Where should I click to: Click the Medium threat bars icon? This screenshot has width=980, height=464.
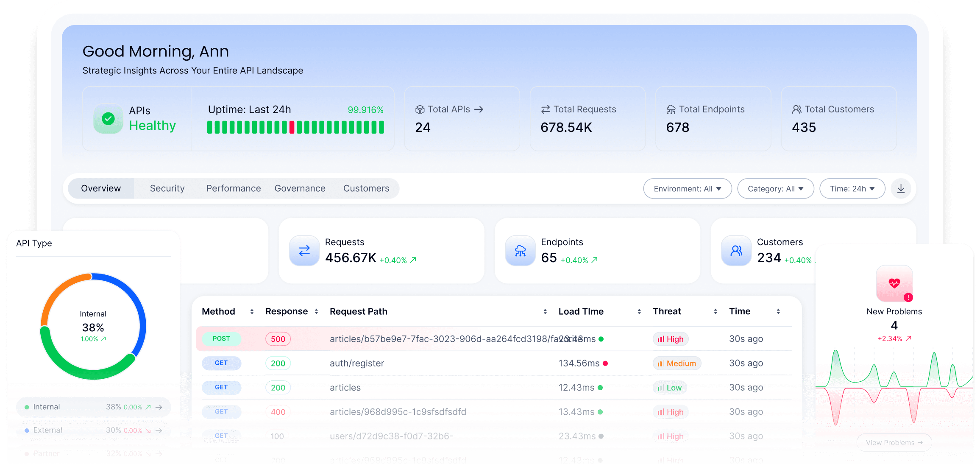pyautogui.click(x=660, y=363)
